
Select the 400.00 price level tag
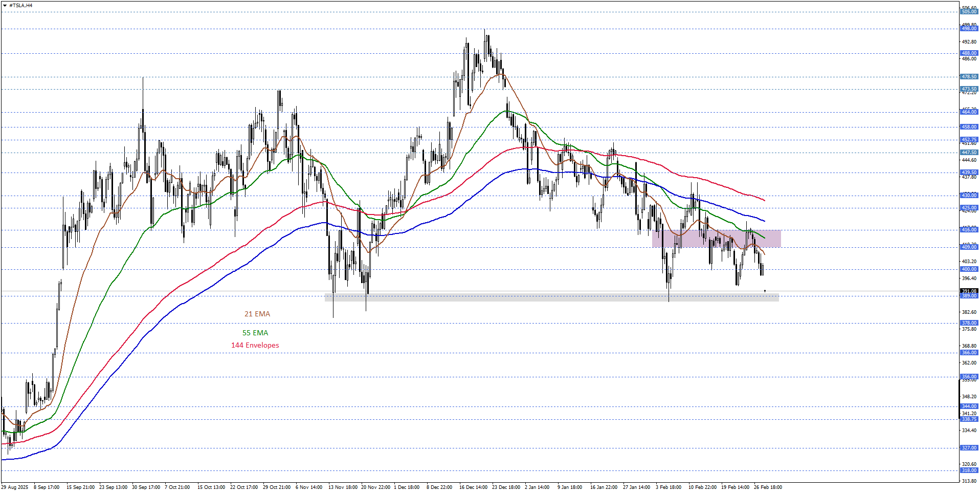coord(969,269)
